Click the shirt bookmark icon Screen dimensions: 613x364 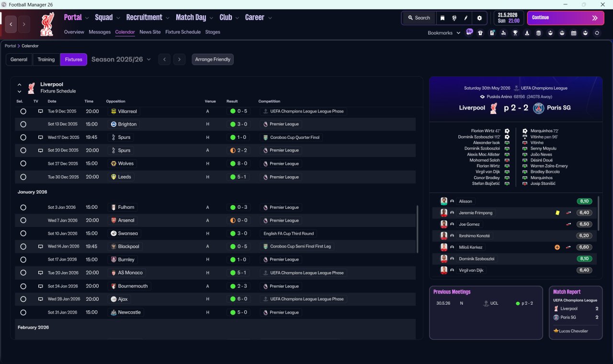click(x=480, y=33)
